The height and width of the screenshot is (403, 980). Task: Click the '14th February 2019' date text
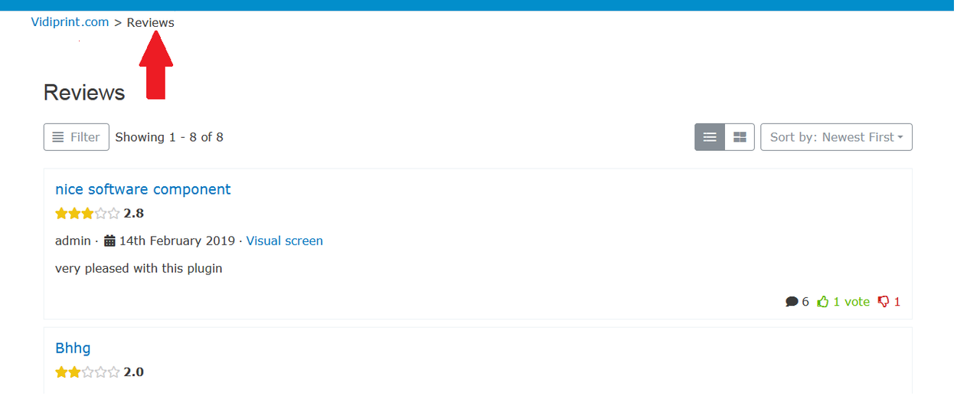(177, 241)
